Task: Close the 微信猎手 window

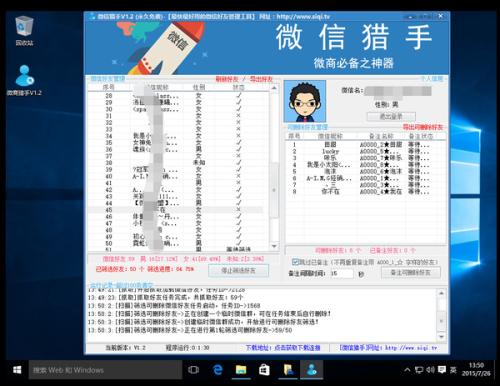Action: [441, 16]
